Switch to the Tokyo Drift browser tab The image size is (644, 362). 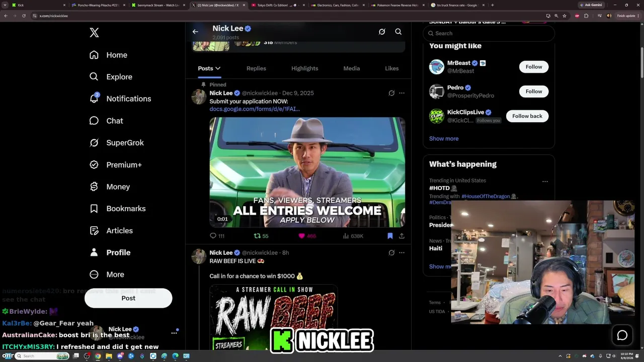[277, 5]
